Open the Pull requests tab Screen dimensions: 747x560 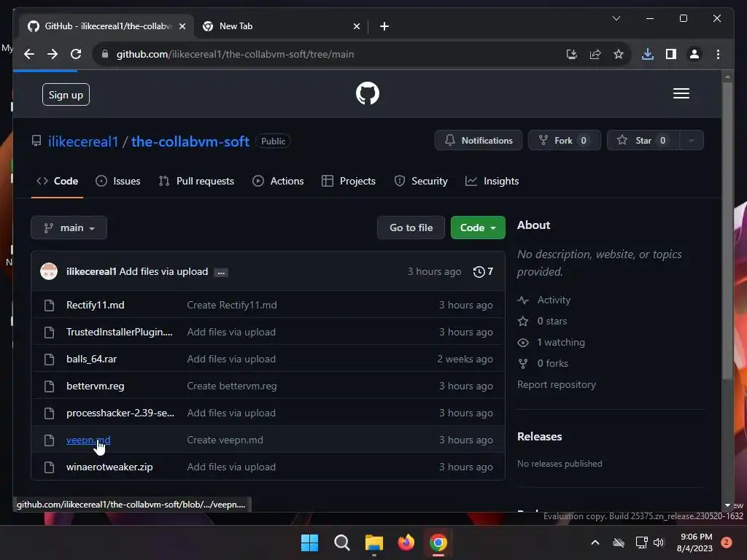pos(196,181)
